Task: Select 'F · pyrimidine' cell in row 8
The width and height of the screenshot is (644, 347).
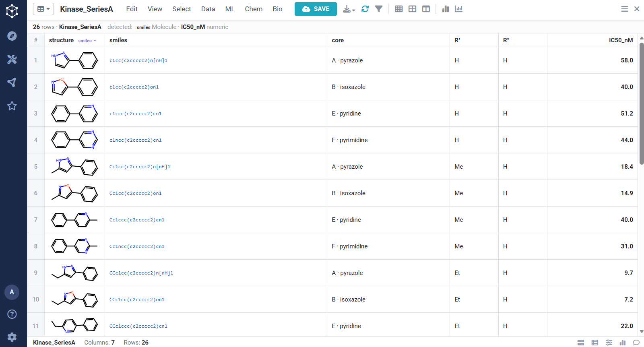Action: click(x=388, y=246)
